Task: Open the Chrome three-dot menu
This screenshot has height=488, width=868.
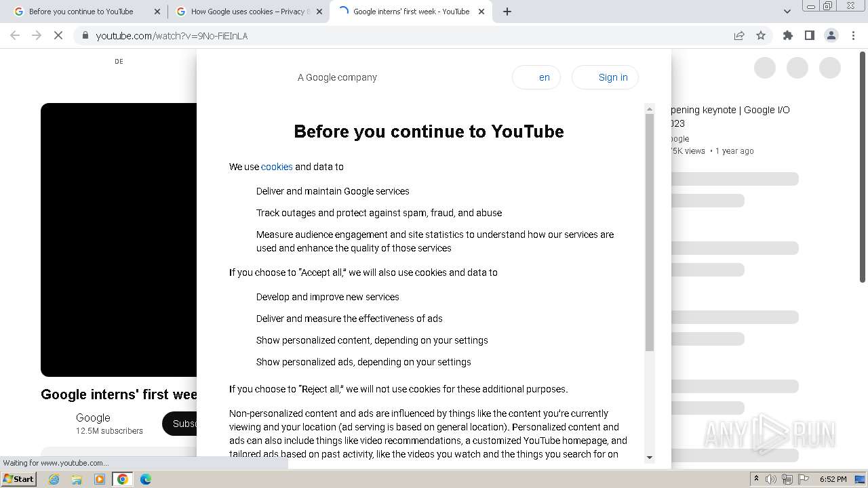Action: click(853, 36)
